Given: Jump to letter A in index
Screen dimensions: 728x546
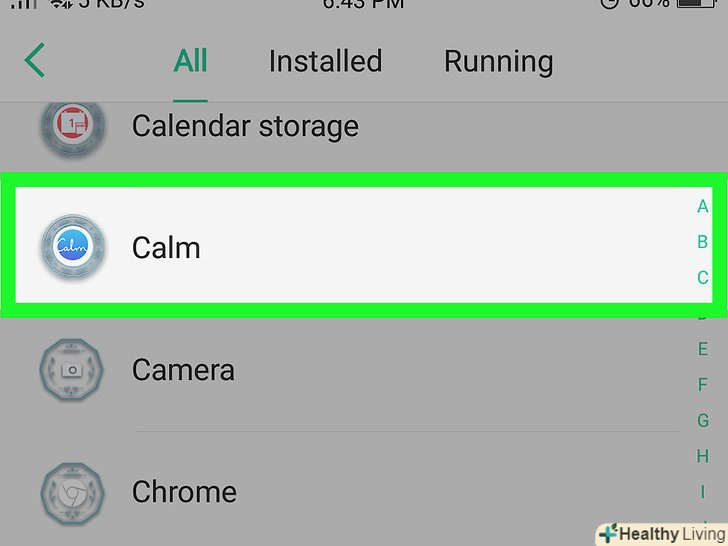Looking at the screenshot, I should (703, 207).
